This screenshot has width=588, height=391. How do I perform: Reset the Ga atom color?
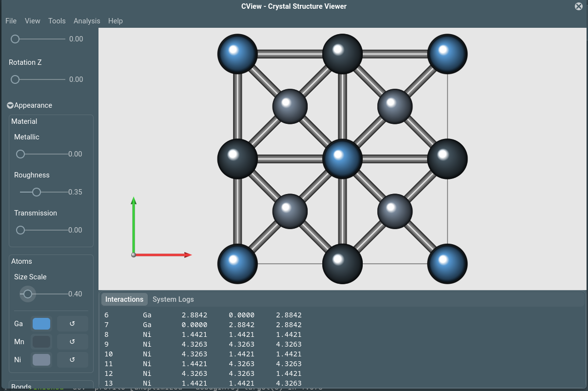[72, 323]
